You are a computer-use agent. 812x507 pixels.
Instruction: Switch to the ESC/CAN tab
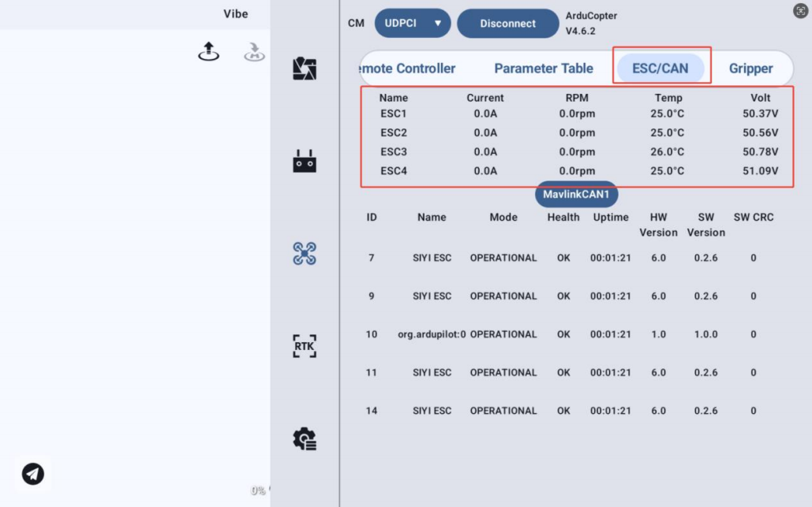[660, 68]
